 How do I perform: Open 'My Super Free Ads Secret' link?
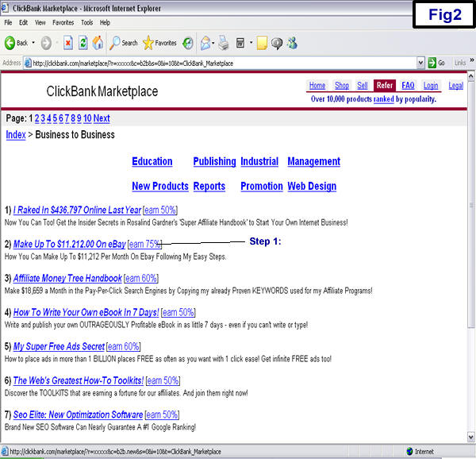click(x=59, y=346)
